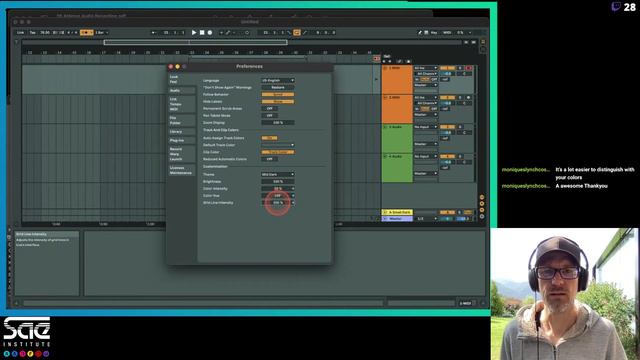Open the File Folder preferences tab

[x=182, y=120]
